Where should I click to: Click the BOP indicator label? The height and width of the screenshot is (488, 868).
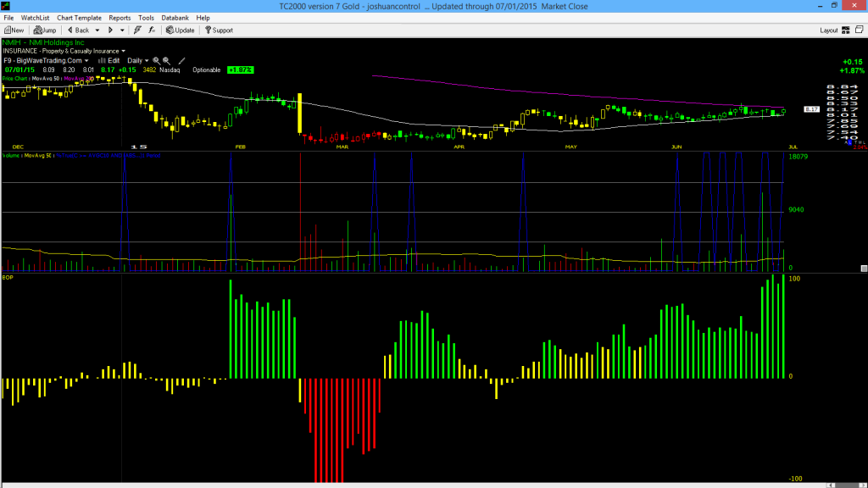coord(8,277)
